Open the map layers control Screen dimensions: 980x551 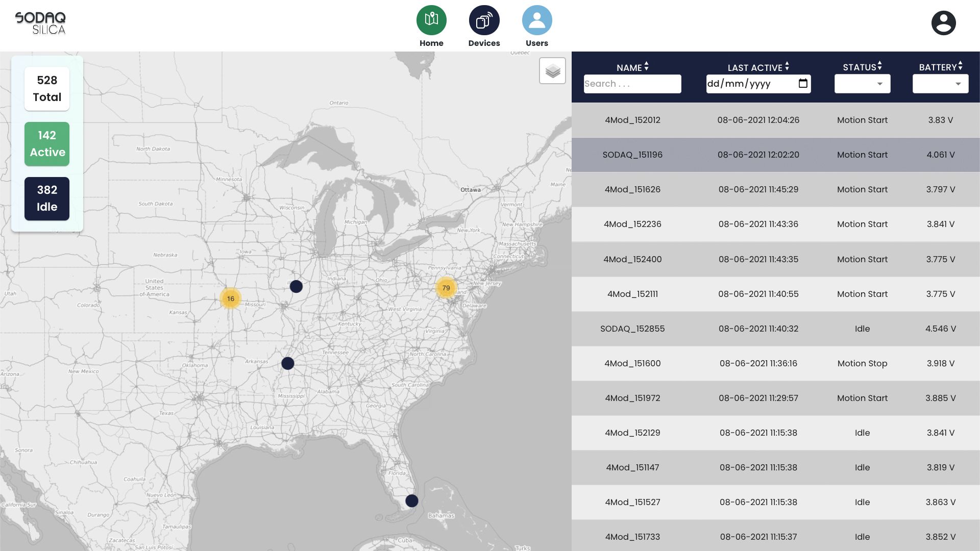point(552,71)
